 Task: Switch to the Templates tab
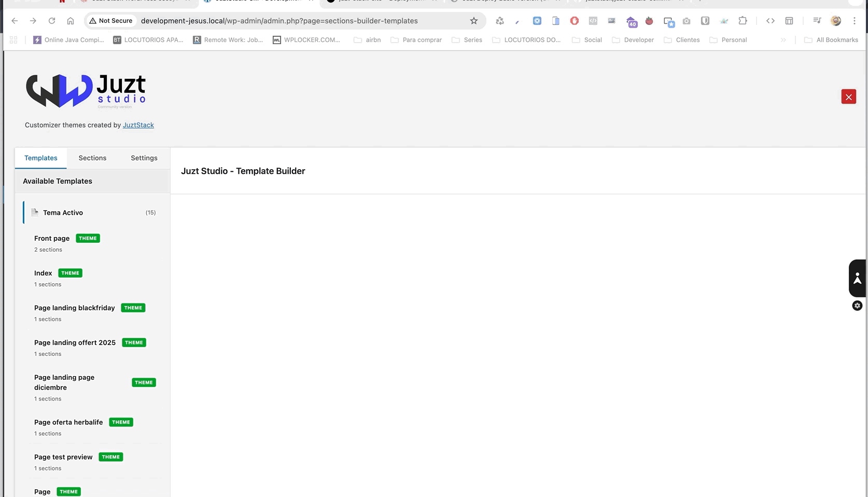pyautogui.click(x=41, y=158)
